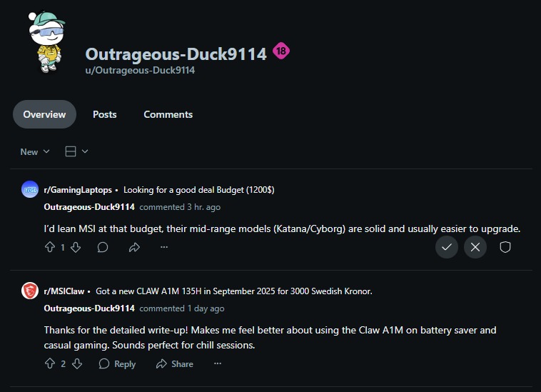Switch to the Comments tab
The image size is (541, 392).
point(168,114)
